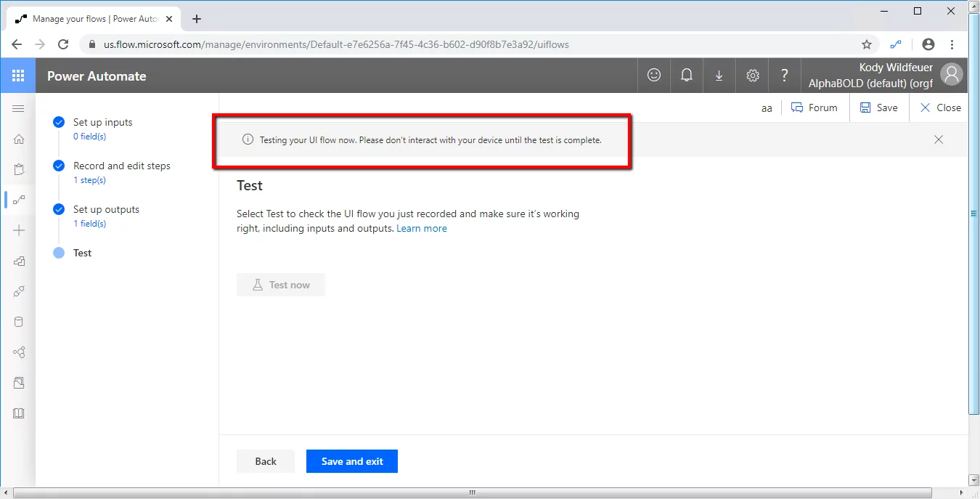
Task: Click the Back button
Action: point(266,461)
